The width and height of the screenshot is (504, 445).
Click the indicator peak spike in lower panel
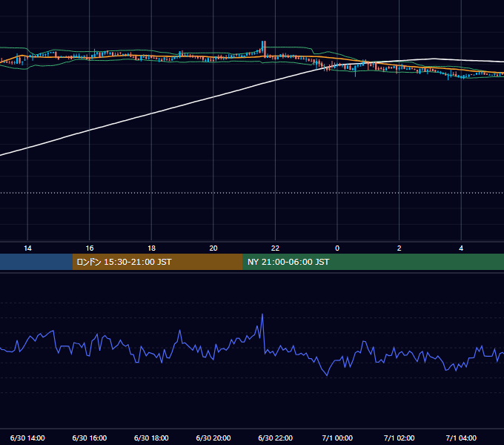(x=262, y=315)
